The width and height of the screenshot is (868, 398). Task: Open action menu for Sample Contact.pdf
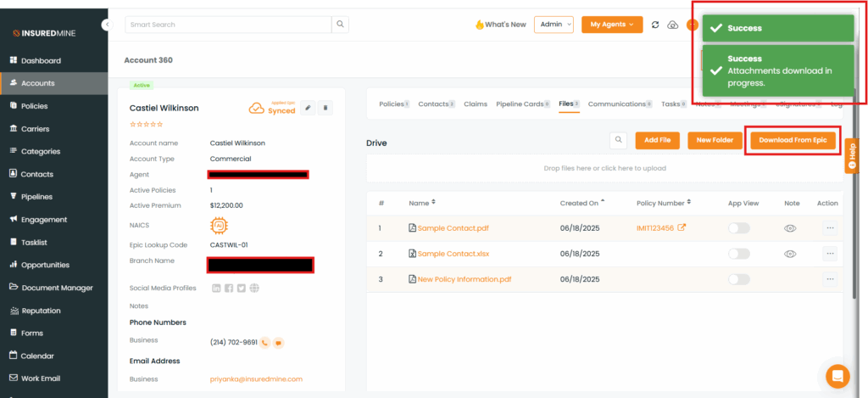coord(830,227)
